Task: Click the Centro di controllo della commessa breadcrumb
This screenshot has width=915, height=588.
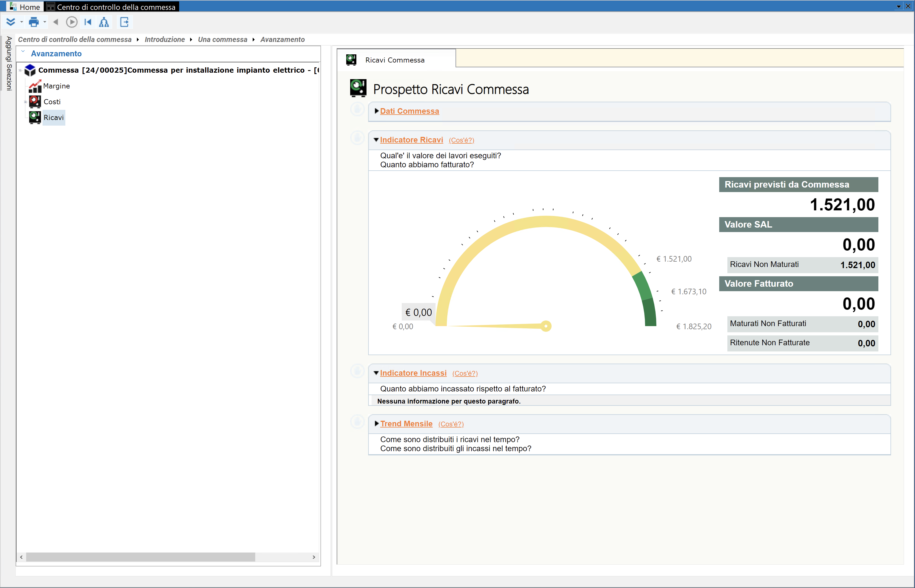Action: [x=75, y=39]
